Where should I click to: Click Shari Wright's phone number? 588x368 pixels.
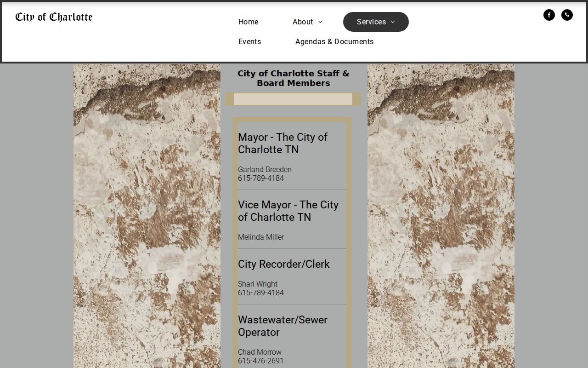tap(261, 293)
